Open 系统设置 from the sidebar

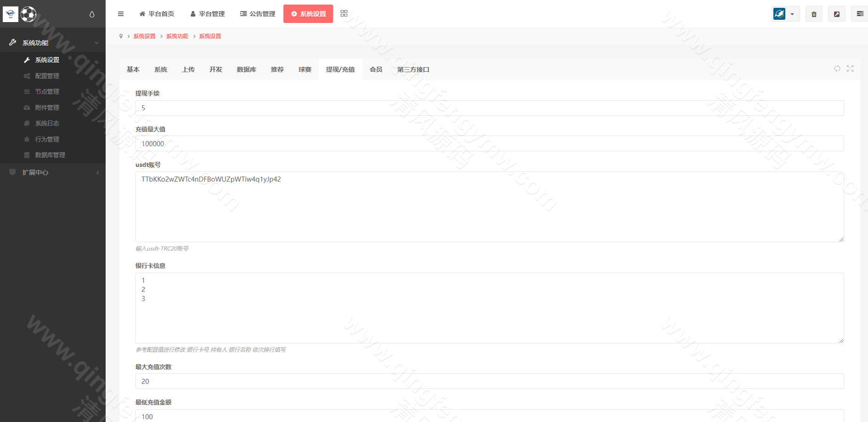tap(47, 60)
